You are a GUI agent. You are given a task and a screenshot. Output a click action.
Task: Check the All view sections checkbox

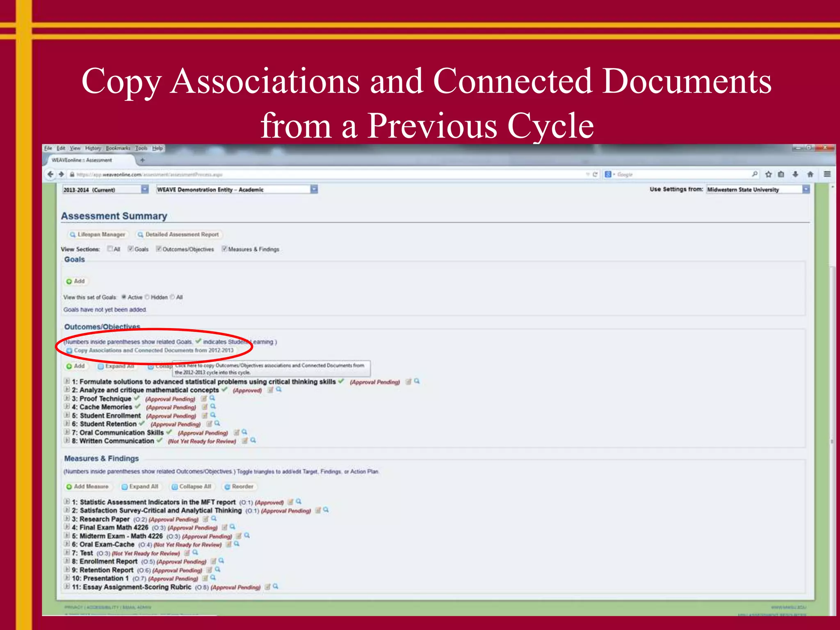[110, 249]
